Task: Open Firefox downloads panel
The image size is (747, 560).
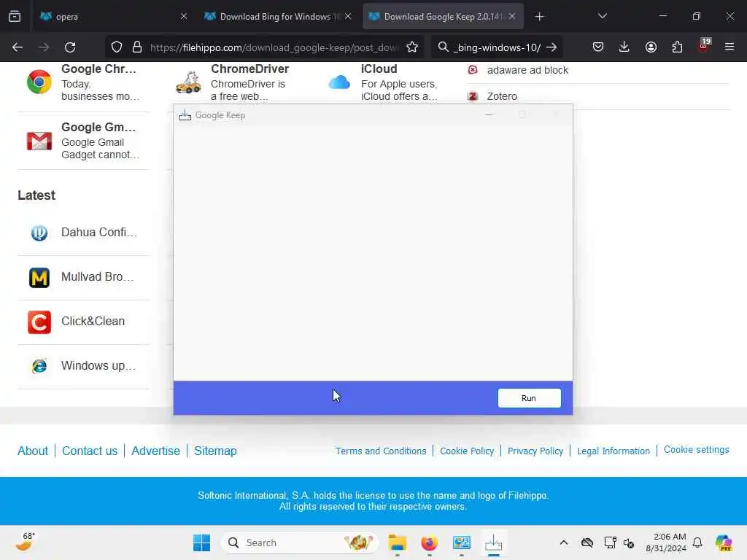Action: point(624,47)
